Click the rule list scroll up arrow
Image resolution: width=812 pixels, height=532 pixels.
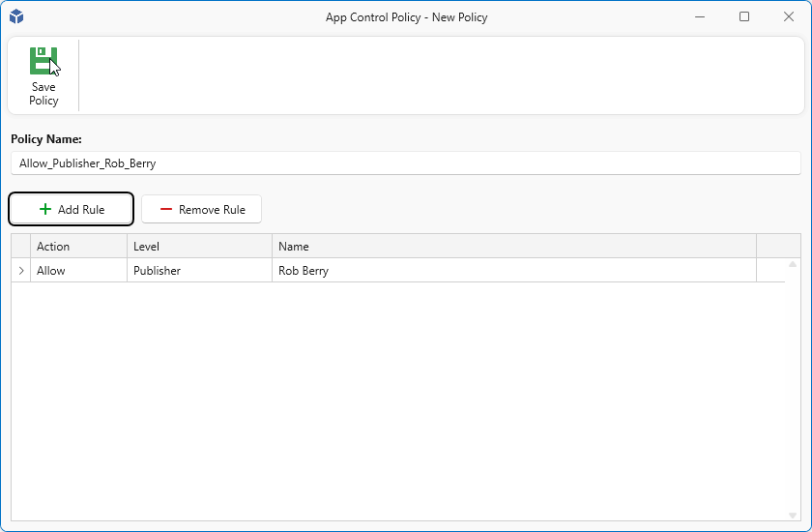point(793,264)
